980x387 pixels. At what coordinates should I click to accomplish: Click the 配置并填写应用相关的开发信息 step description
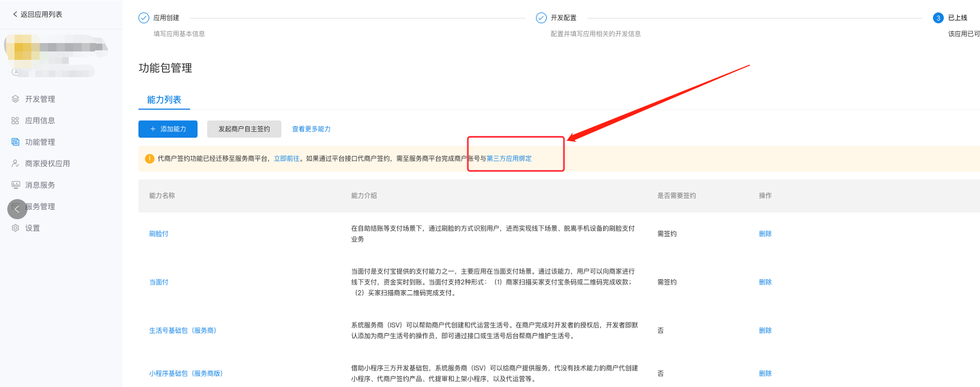595,34
